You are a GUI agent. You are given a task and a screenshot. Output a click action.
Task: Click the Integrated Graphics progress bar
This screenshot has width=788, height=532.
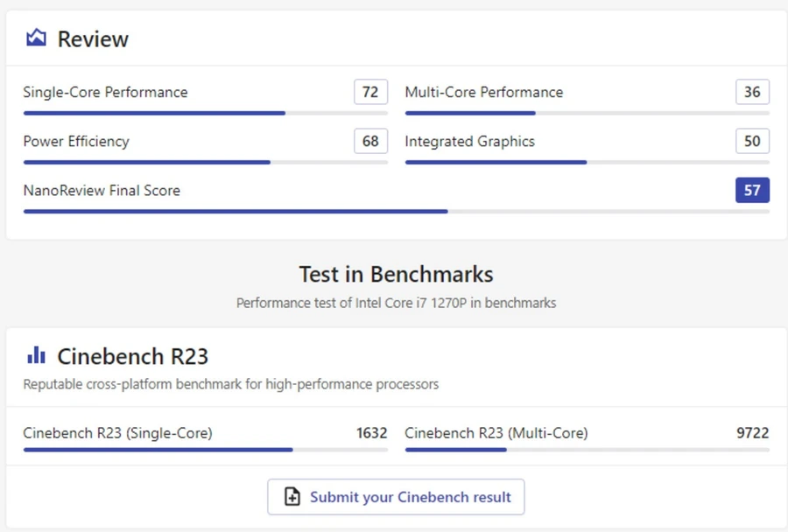click(587, 162)
